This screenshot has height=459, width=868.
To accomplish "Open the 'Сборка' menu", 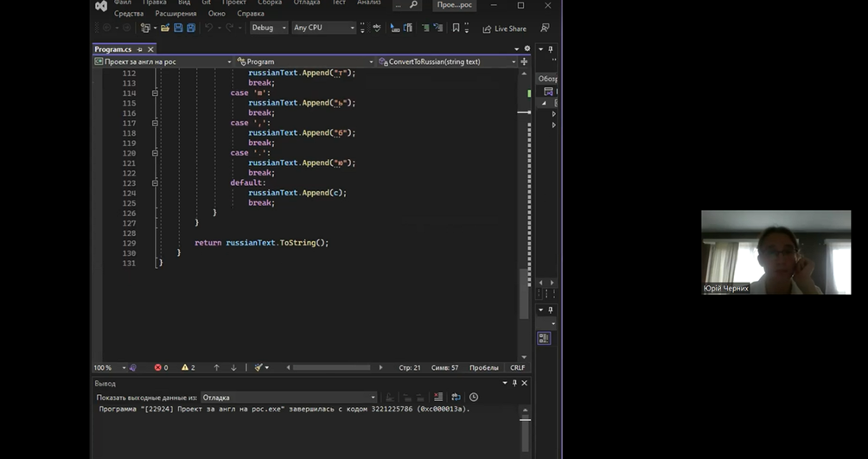I will click(270, 3).
